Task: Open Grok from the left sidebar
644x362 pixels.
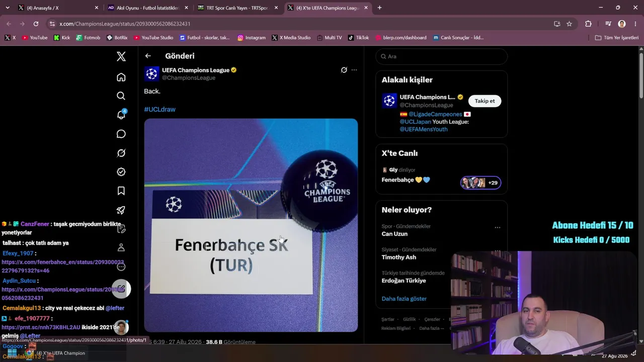Action: 121,153
